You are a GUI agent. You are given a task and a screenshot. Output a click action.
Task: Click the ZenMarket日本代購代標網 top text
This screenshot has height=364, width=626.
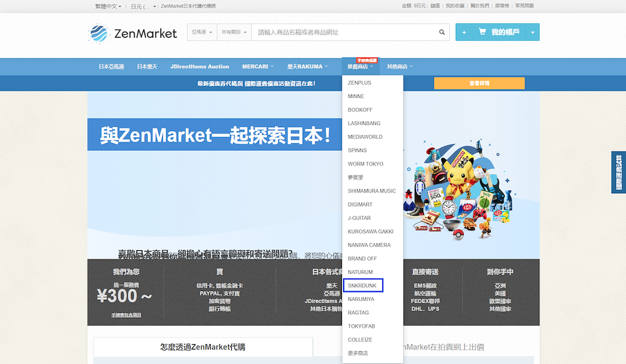point(188,7)
